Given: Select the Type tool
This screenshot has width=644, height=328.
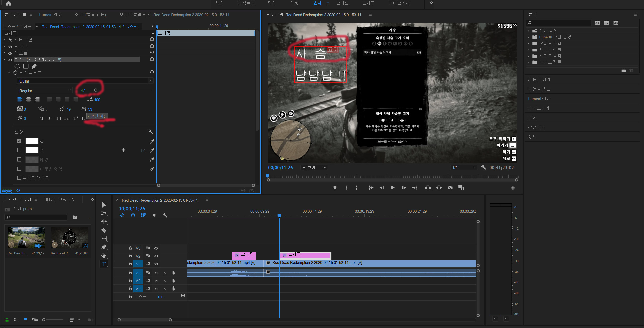Looking at the screenshot, I should click(x=104, y=264).
